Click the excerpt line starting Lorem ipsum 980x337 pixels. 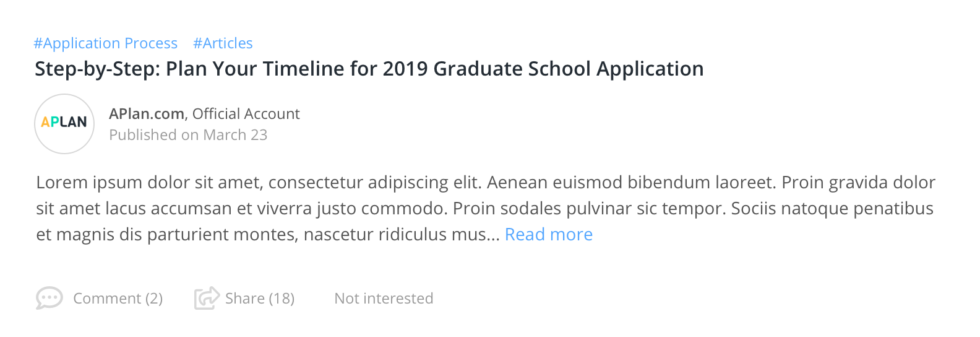pos(486,183)
